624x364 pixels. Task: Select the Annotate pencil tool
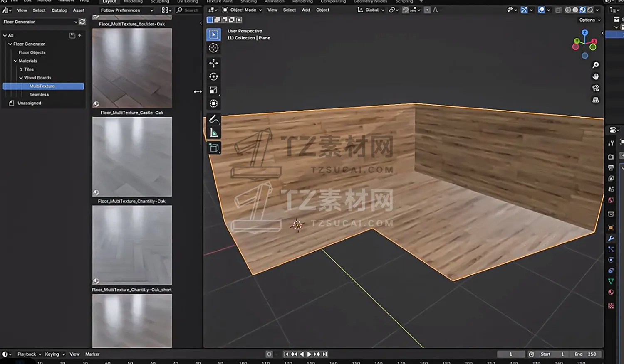pos(213,119)
